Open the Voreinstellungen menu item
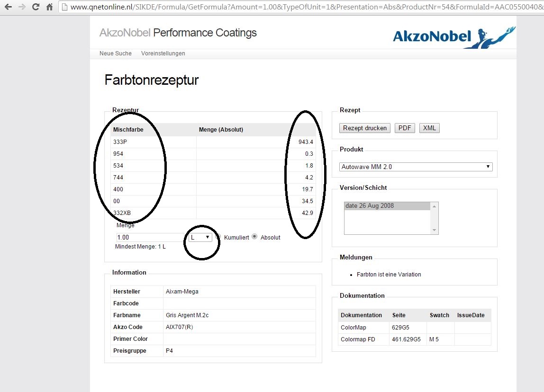Viewport: 544px width, 392px height. (163, 53)
